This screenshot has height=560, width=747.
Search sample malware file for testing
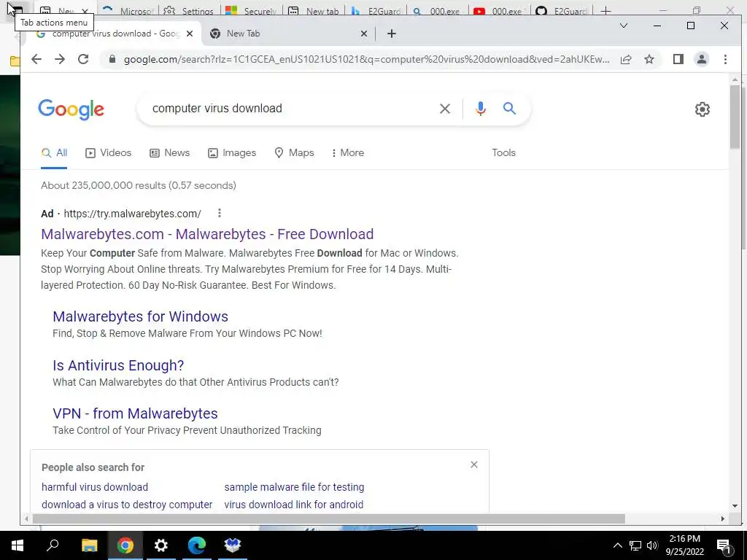coord(295,487)
